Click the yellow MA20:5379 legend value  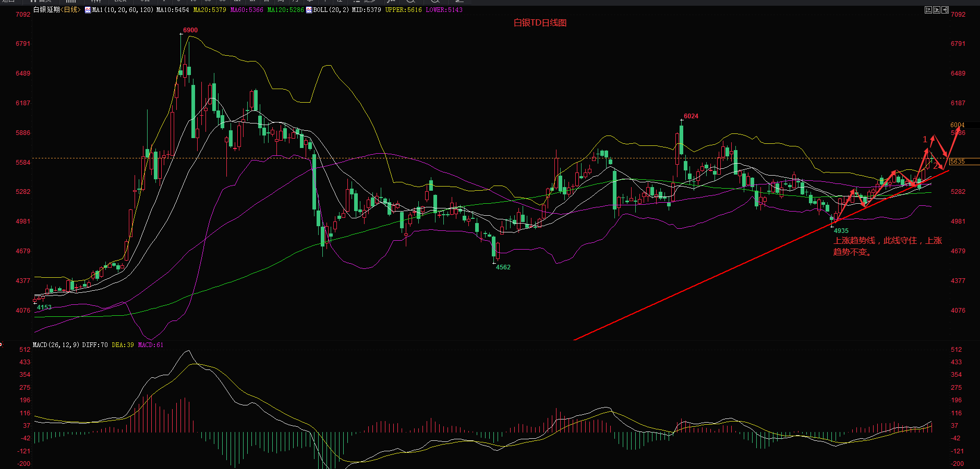(210, 10)
